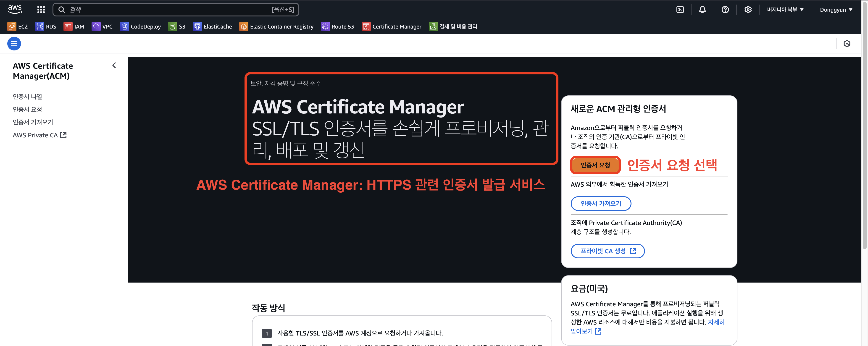This screenshot has height=346, width=868.
Task: Select 인증서 가져오기 in the sidebar
Action: [33, 122]
